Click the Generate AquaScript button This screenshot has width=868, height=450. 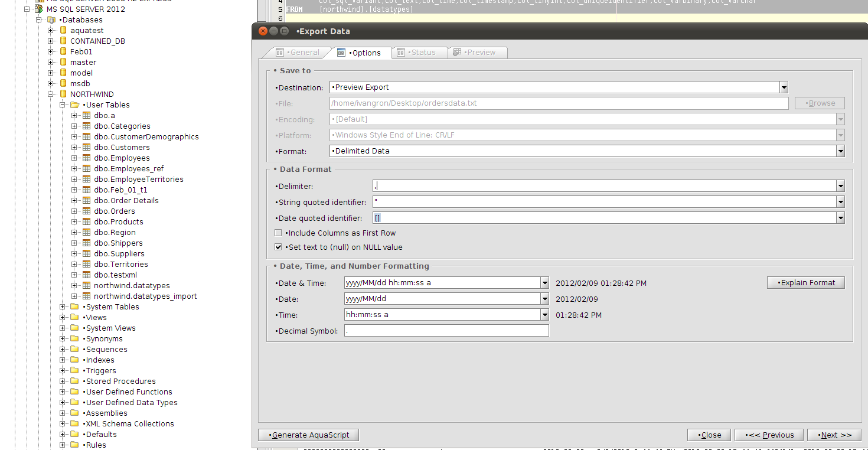tap(309, 435)
